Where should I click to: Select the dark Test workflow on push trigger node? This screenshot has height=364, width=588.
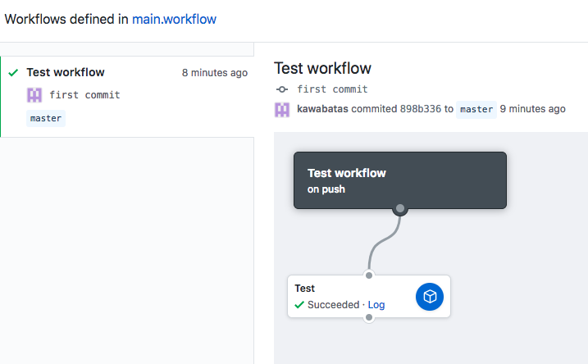pos(400,180)
